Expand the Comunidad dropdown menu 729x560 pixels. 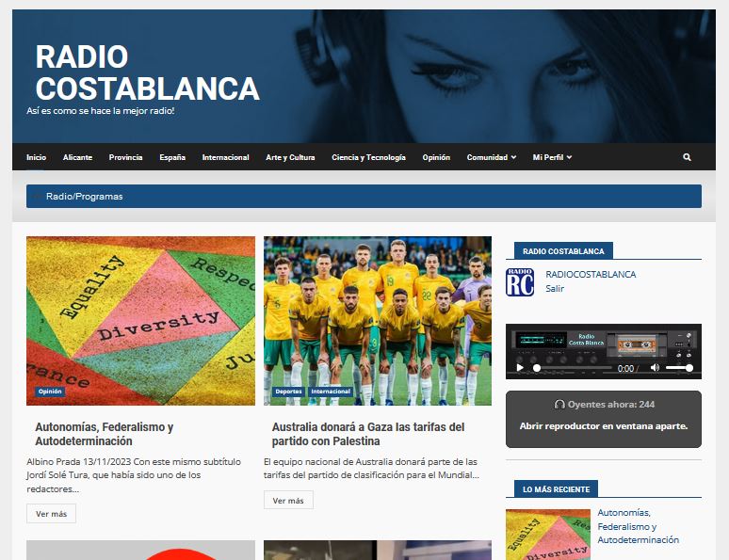(x=492, y=157)
